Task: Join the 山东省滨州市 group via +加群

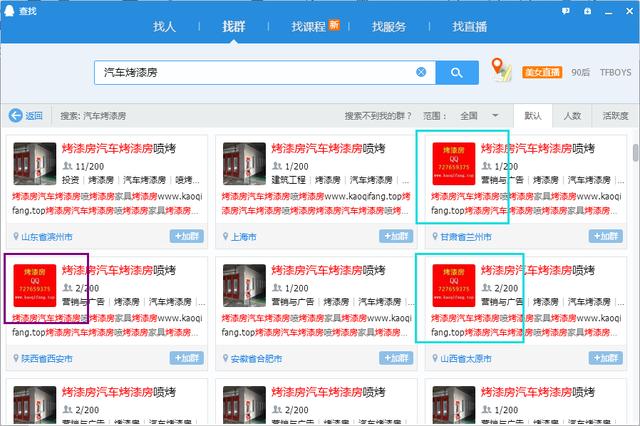Action: coord(187,236)
